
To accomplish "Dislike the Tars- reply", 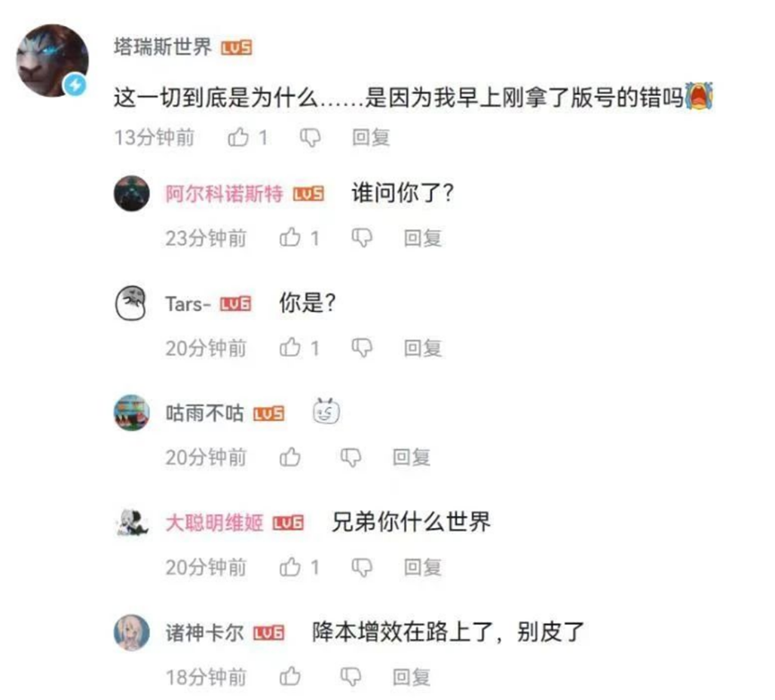I will pyautogui.click(x=362, y=349).
